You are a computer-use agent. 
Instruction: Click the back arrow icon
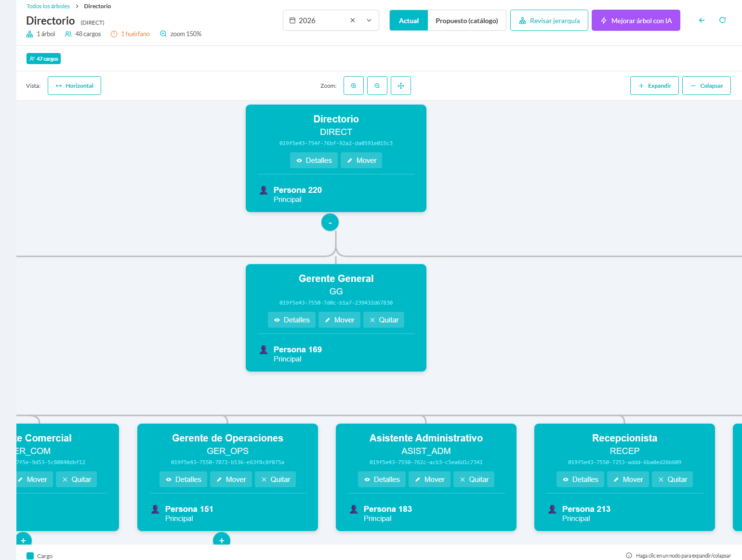pos(702,20)
